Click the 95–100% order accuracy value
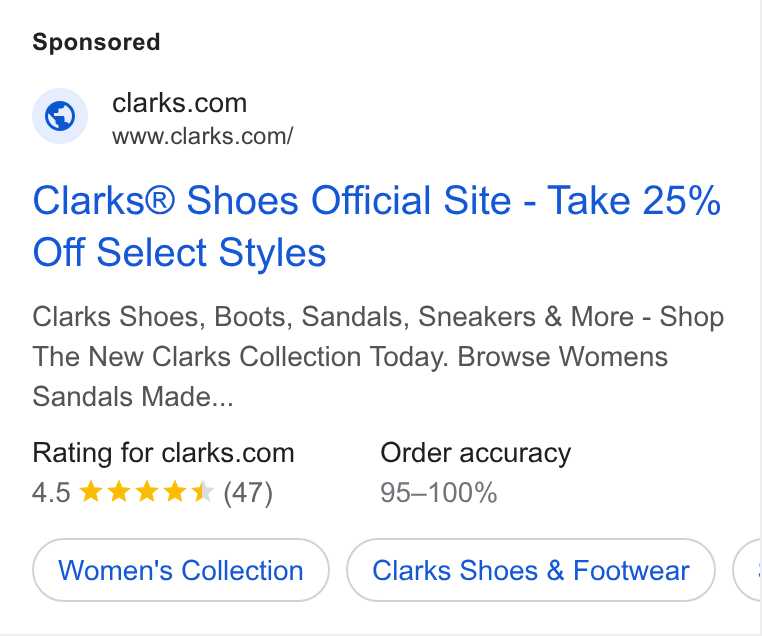This screenshot has width=762, height=636. click(438, 493)
